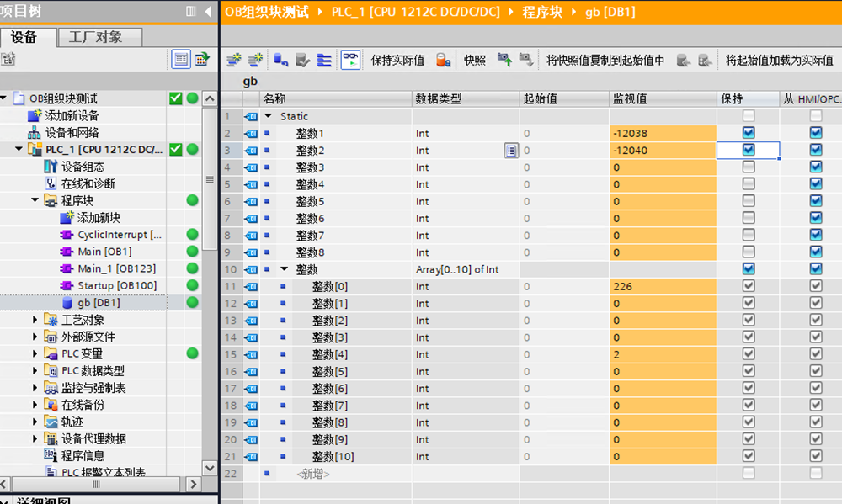This screenshot has height=504, width=842.
Task: Click the 新增 row to add a variable
Action: point(312,474)
